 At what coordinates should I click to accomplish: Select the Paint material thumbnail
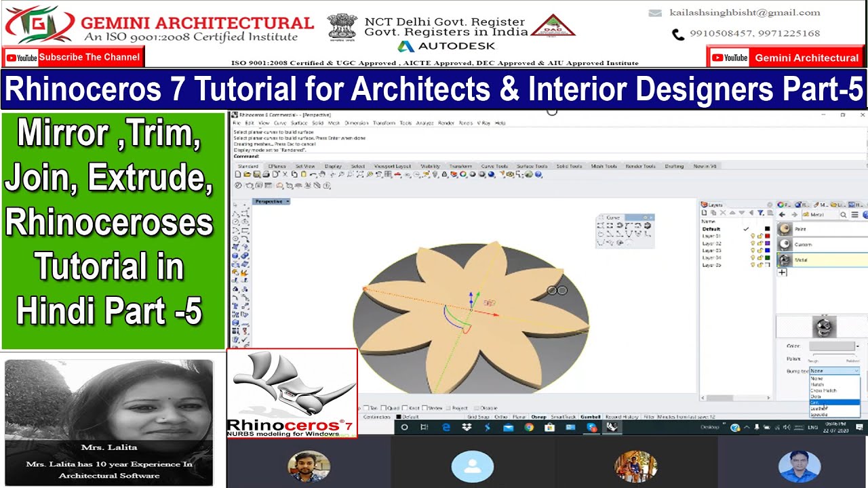785,229
